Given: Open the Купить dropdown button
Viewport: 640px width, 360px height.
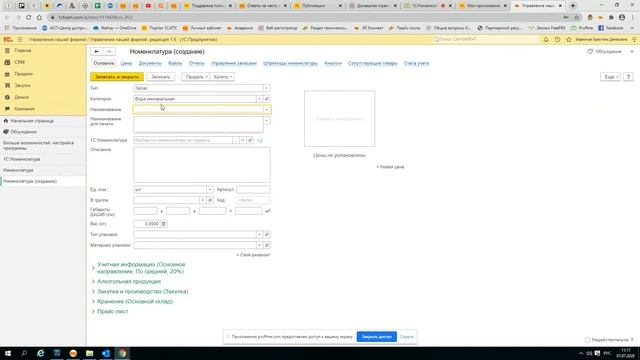Looking at the screenshot, I should (x=222, y=77).
